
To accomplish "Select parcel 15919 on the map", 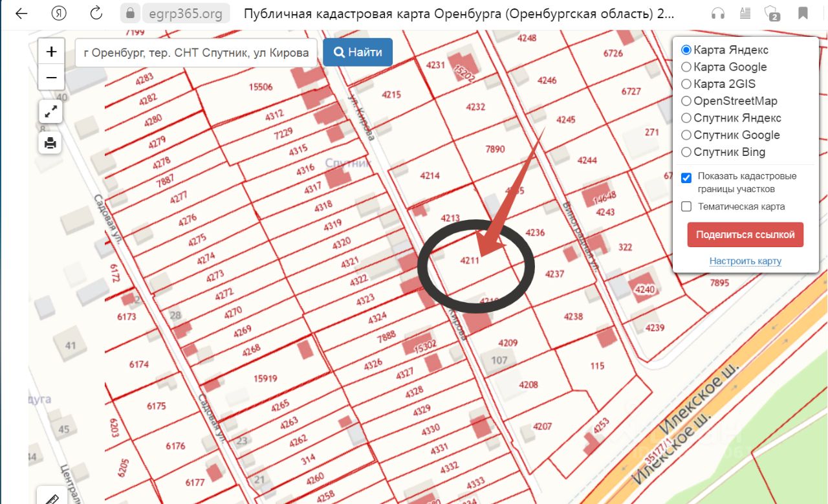I will 265,378.
